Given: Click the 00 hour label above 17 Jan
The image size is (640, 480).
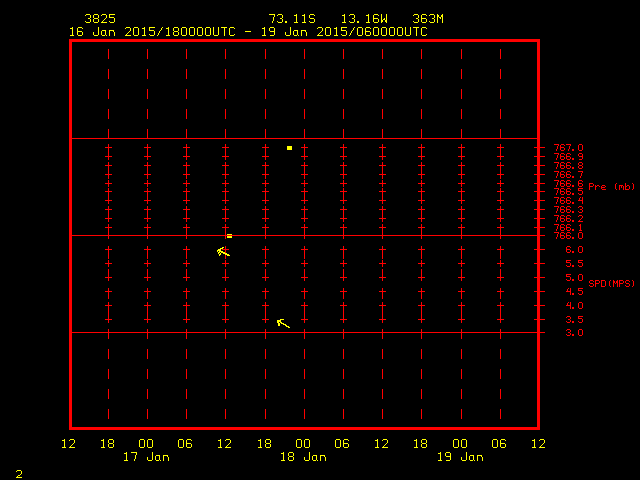Looking at the screenshot, I should [146, 444].
